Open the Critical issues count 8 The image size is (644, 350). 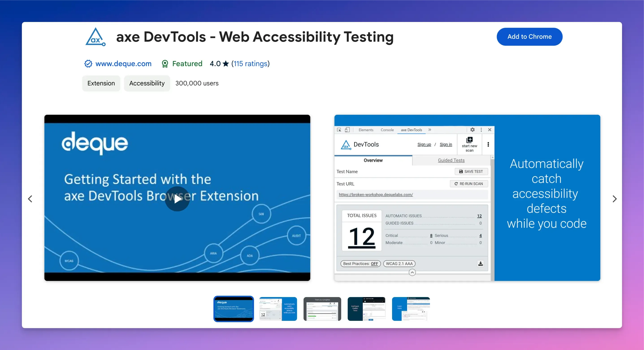pyautogui.click(x=431, y=235)
